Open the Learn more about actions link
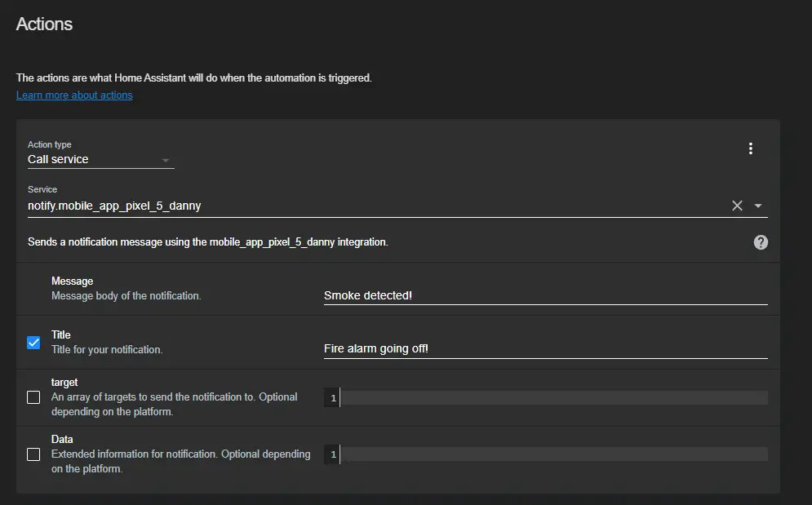The height and width of the screenshot is (505, 812). point(74,95)
